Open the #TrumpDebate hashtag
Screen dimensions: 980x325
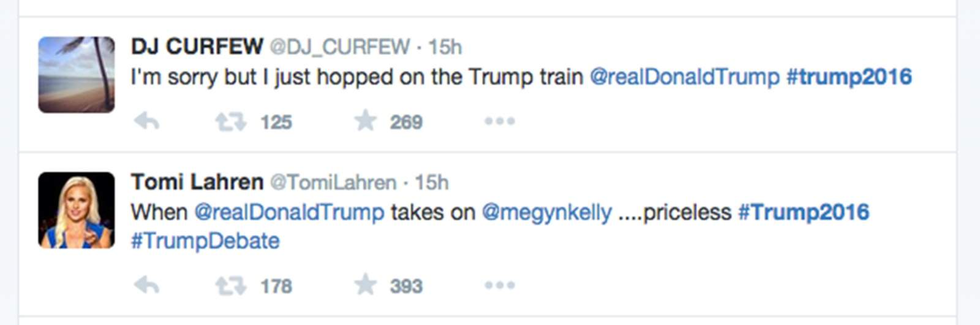tap(205, 241)
